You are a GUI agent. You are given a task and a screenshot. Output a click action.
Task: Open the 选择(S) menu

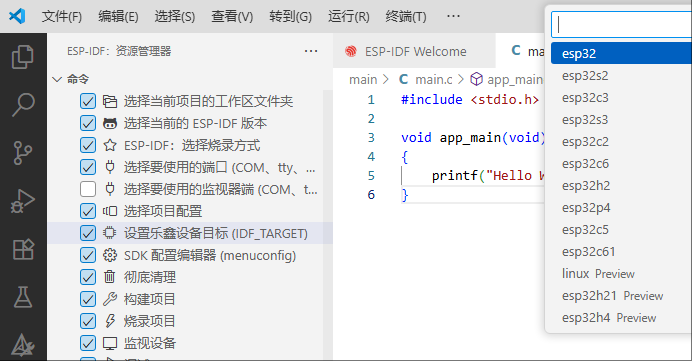tap(175, 17)
